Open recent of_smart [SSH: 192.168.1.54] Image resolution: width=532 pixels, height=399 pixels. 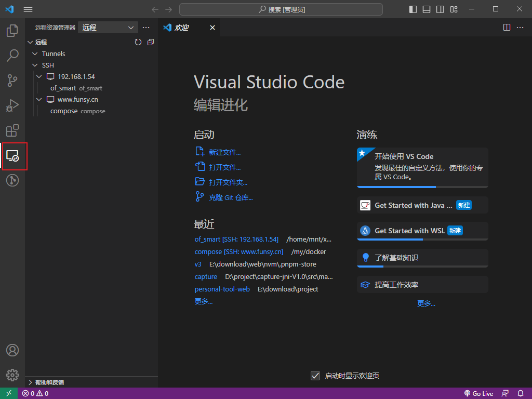(x=236, y=239)
